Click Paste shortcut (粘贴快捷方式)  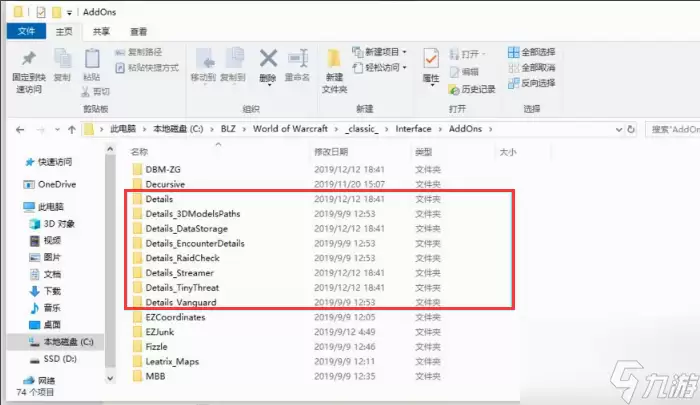pos(147,68)
